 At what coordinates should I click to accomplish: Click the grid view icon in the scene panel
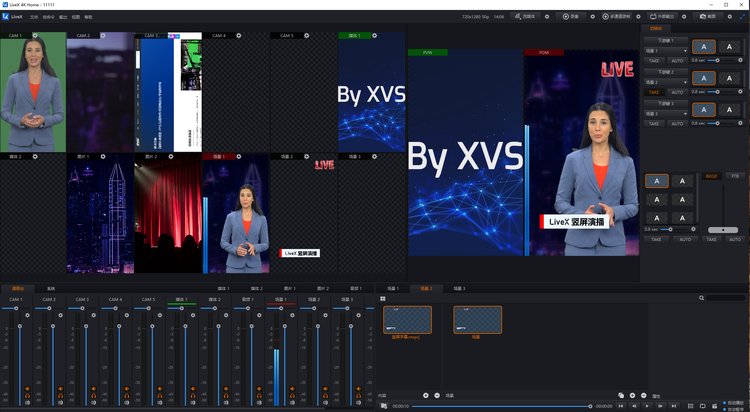coord(383,298)
